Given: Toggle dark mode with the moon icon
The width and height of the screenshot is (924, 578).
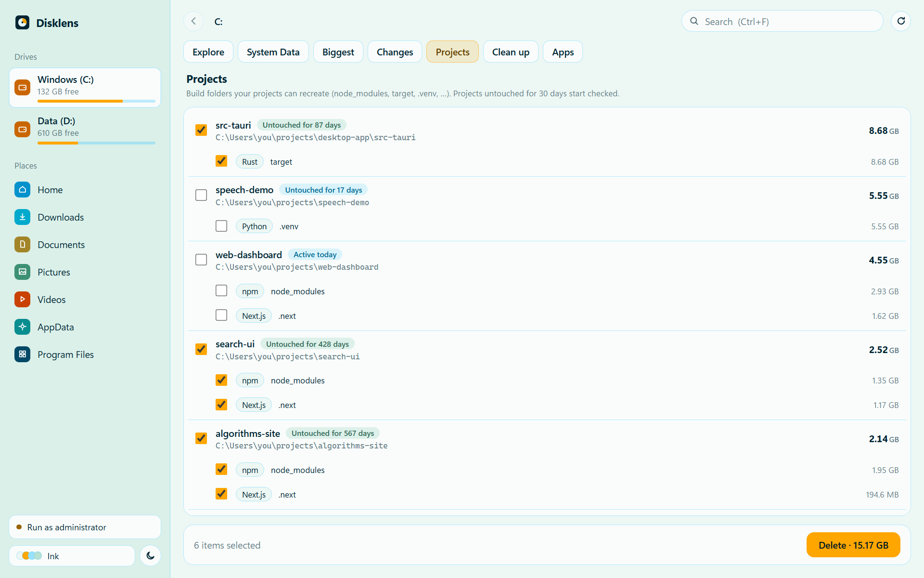Looking at the screenshot, I should (x=150, y=556).
